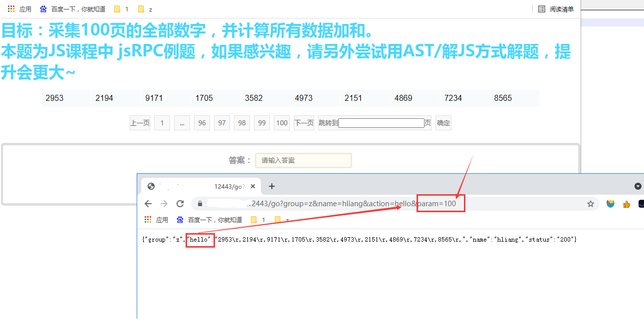Jump to page 98

pyautogui.click(x=242, y=123)
